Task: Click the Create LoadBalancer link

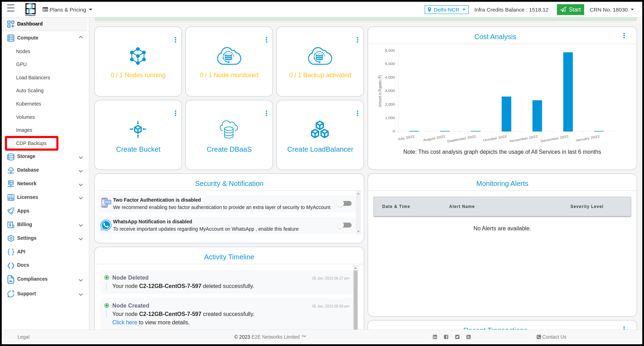Action: coord(320,149)
